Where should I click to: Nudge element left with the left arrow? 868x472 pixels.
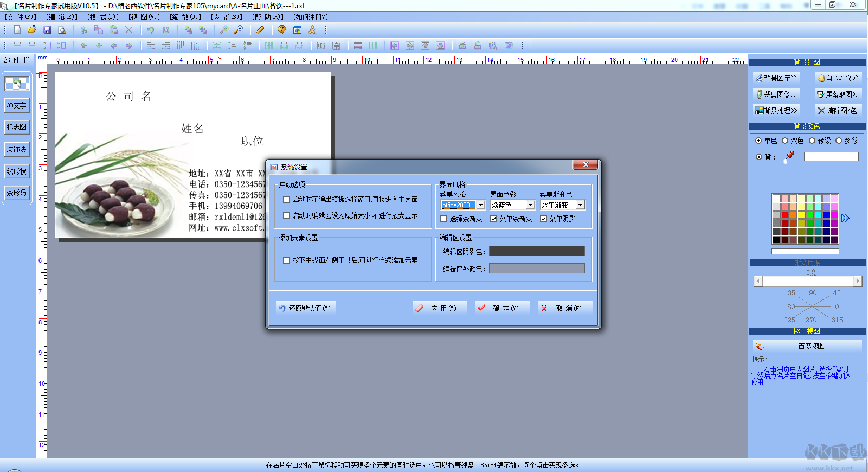tap(114, 46)
